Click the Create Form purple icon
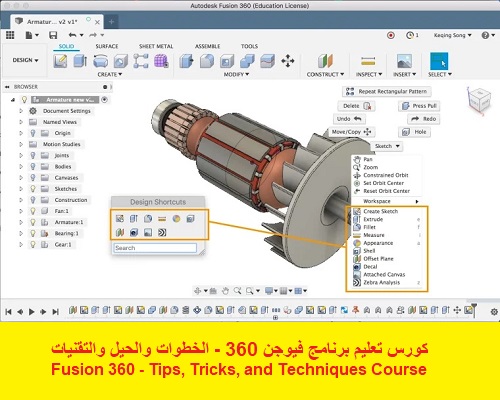Image resolution: width=500 pixels, height=400 pixels. click(161, 61)
